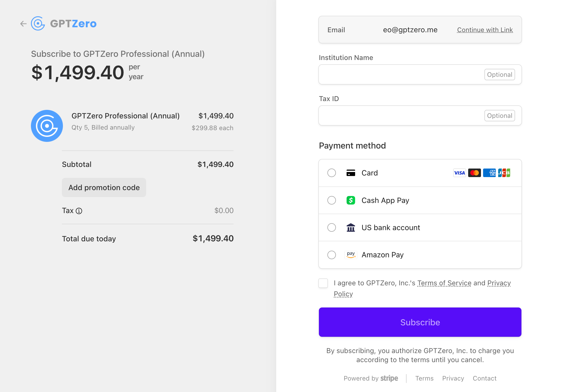Focus the Institution Name input field
Screen dimensions: 562x392
pyautogui.click(x=420, y=74)
